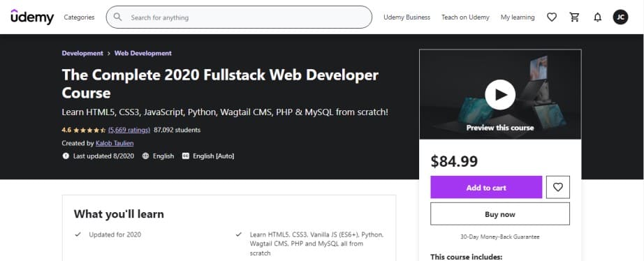The height and width of the screenshot is (261, 644).
Task: Click the search magnifier icon
Action: click(x=118, y=17)
